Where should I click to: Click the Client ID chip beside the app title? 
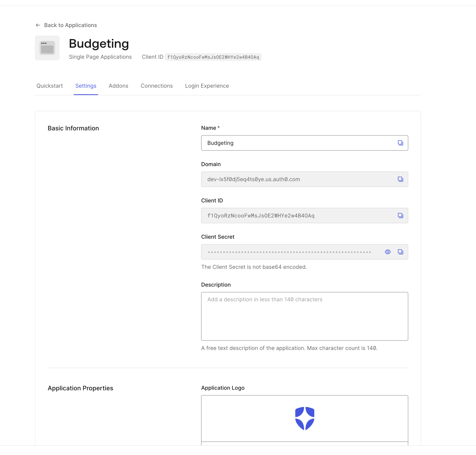213,57
